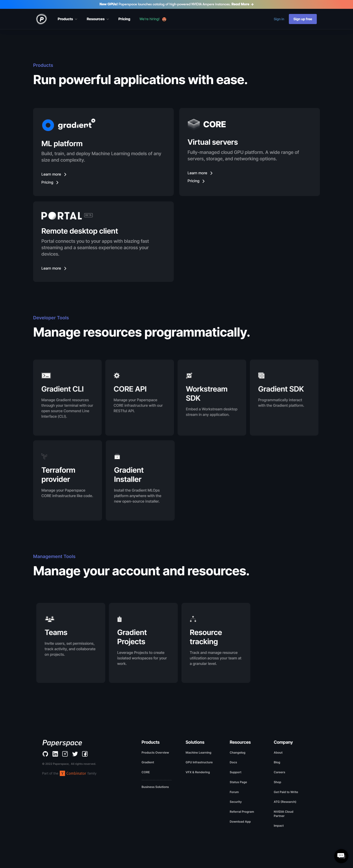
Task: Open Products Overview in the footer
Action: coord(155,752)
